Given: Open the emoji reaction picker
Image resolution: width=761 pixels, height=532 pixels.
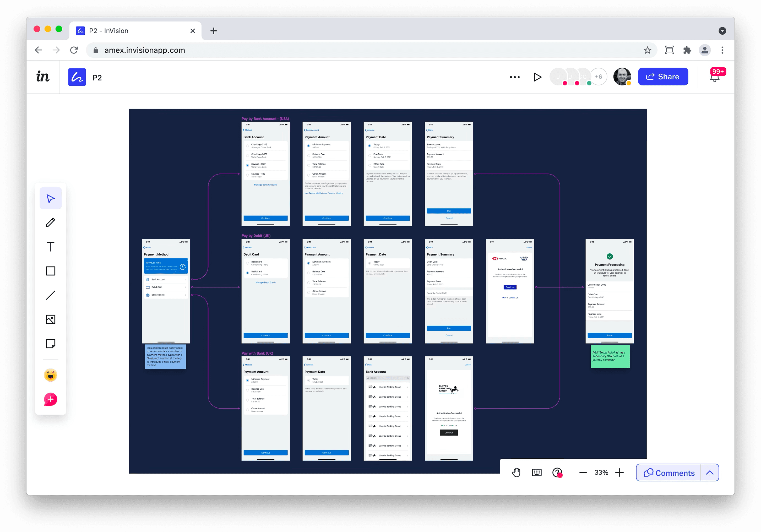Looking at the screenshot, I should point(50,375).
